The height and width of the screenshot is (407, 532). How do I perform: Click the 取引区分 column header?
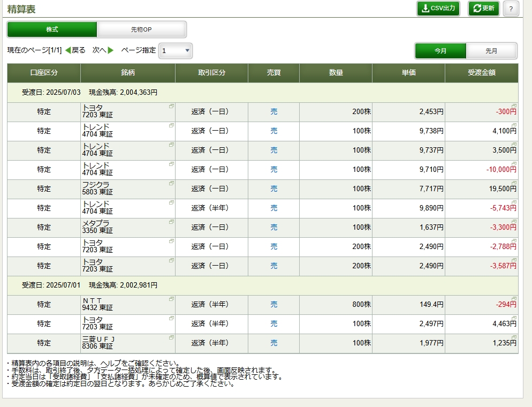click(212, 73)
